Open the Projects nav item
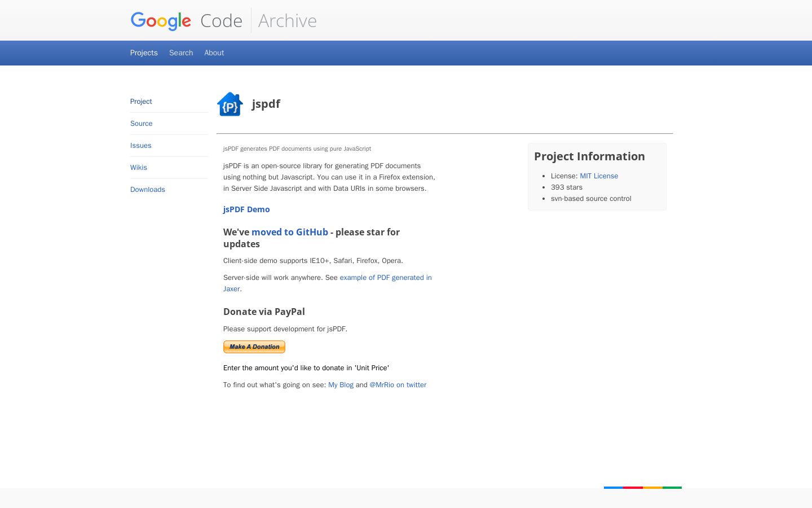The image size is (812, 508). click(144, 52)
